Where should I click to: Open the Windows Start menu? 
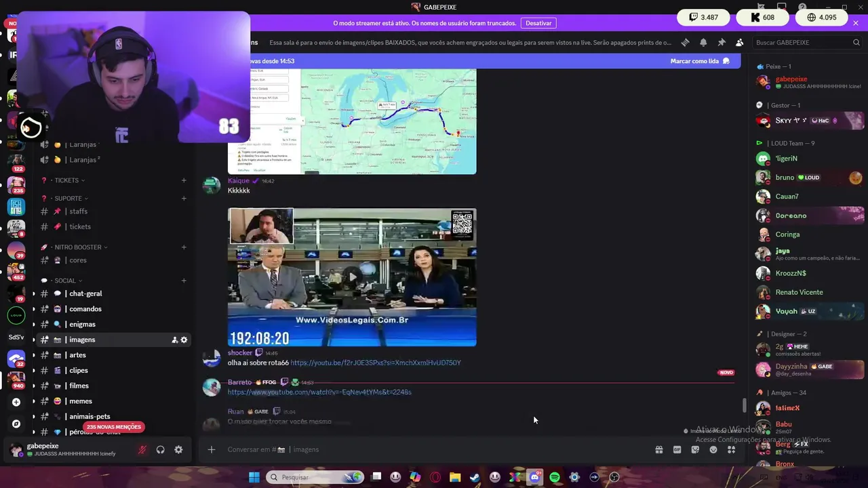(254, 477)
